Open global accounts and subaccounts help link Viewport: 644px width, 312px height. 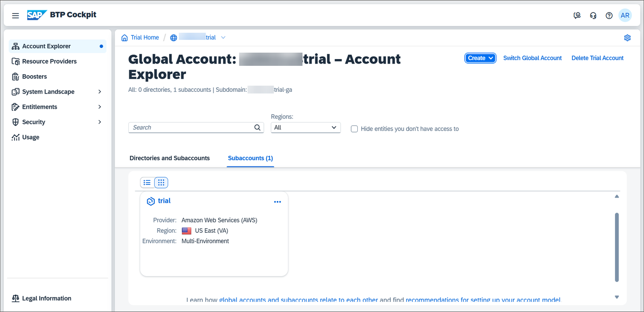tap(299, 300)
